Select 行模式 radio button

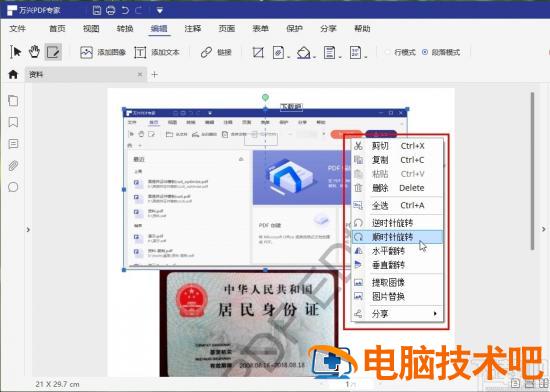388,52
